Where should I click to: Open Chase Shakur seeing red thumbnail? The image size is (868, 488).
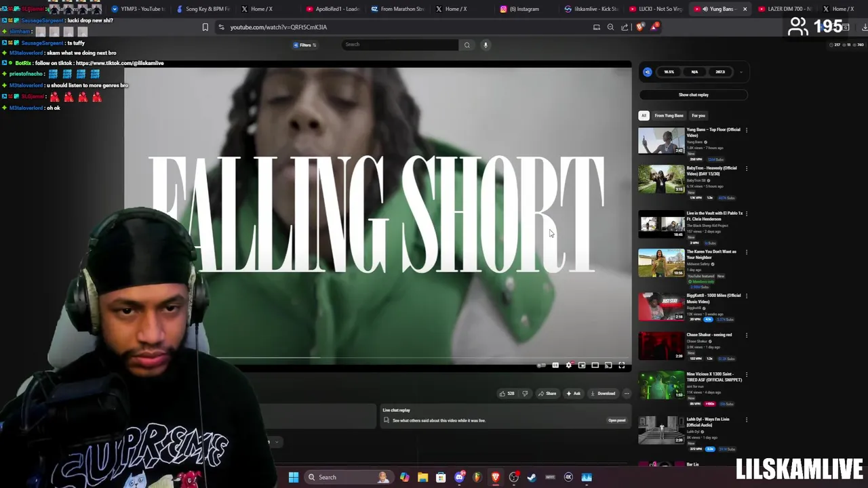click(x=661, y=346)
